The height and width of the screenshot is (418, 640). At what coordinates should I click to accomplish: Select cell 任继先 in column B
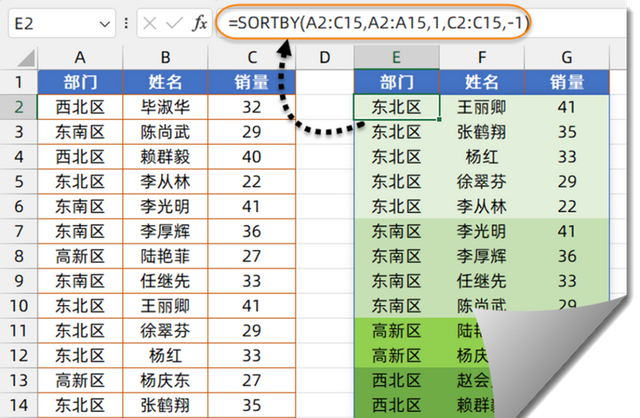click(165, 281)
